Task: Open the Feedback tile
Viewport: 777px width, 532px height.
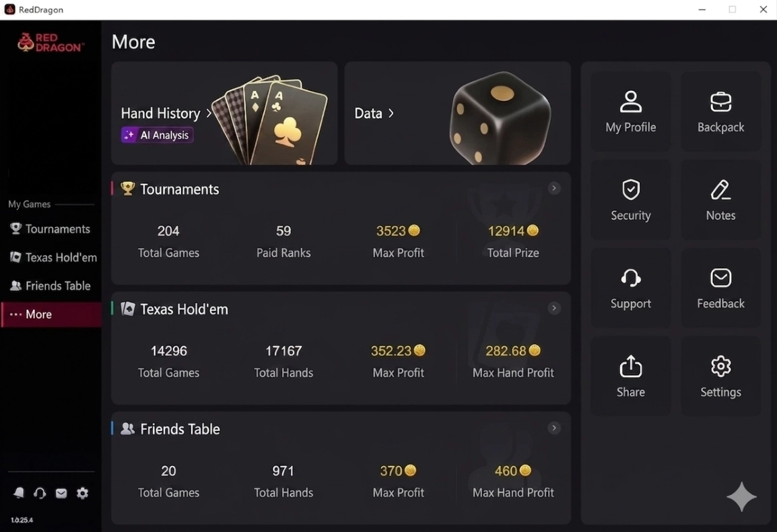Action: 720,288
